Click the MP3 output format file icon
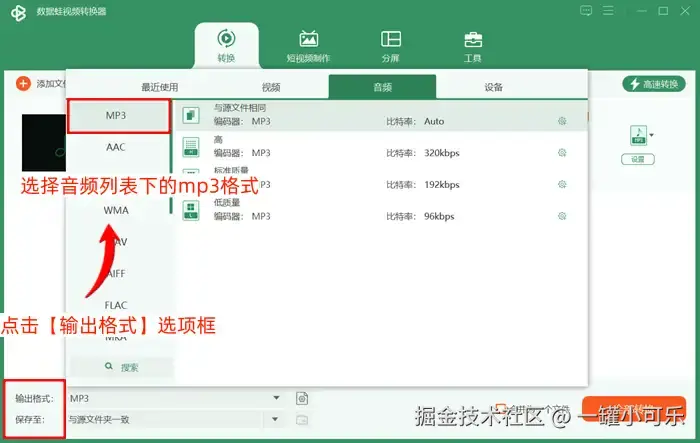The height and width of the screenshot is (443, 700). point(638,135)
